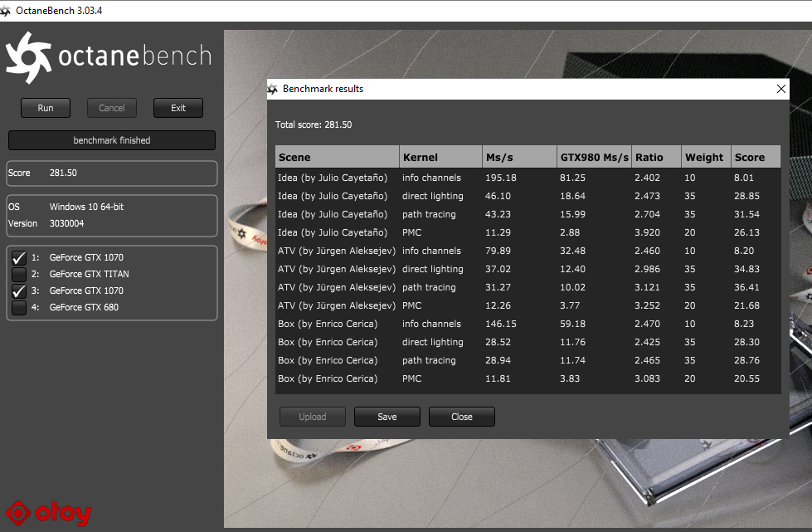Select the Idea info channels row
812x532 pixels.
(x=528, y=178)
